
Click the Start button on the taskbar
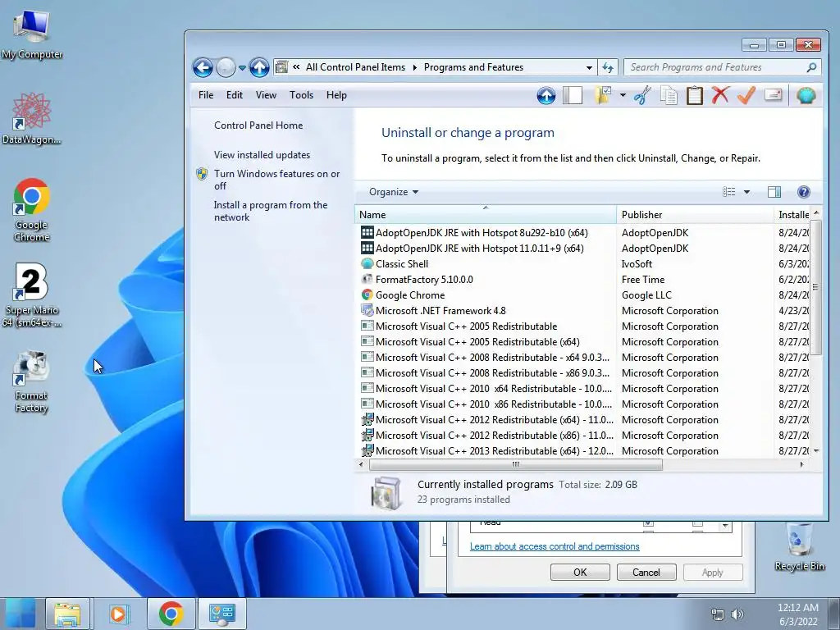click(21, 614)
